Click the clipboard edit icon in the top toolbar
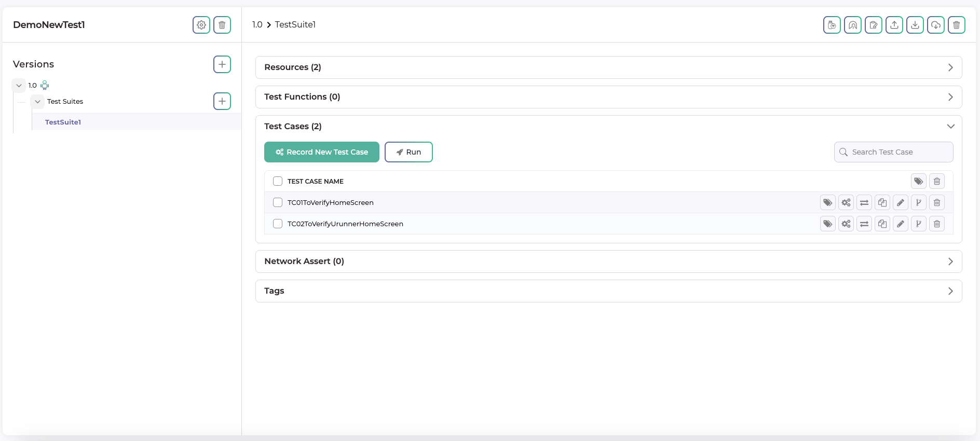This screenshot has height=441, width=980. tap(873, 25)
